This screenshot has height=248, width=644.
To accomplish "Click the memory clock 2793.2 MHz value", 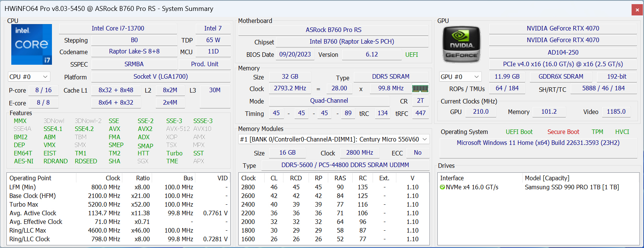I will coord(290,88).
